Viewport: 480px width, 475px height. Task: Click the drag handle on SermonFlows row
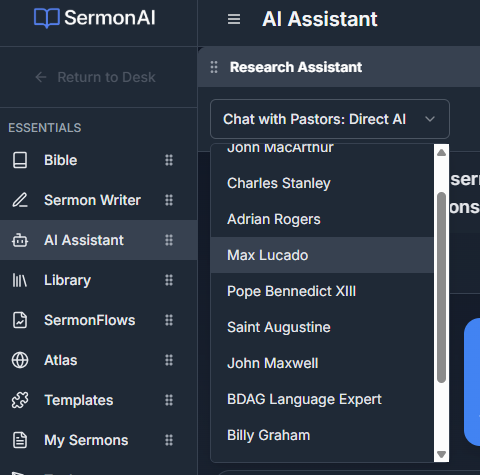(169, 320)
